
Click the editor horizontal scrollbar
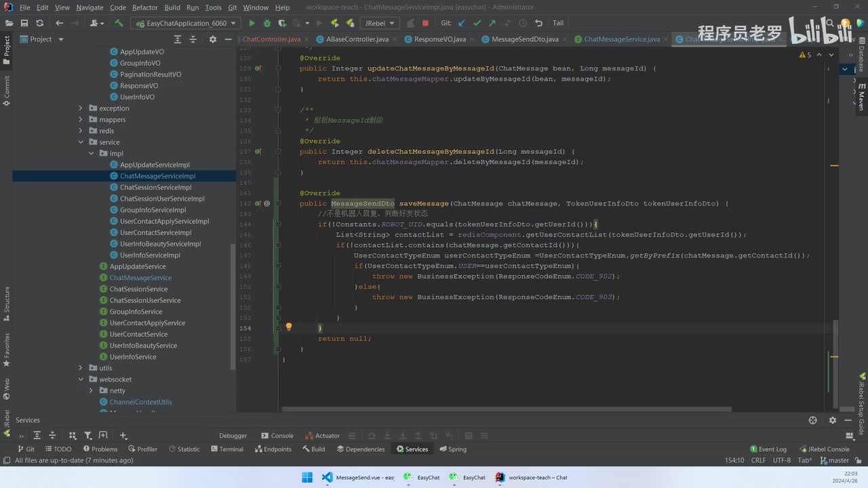coord(505,409)
